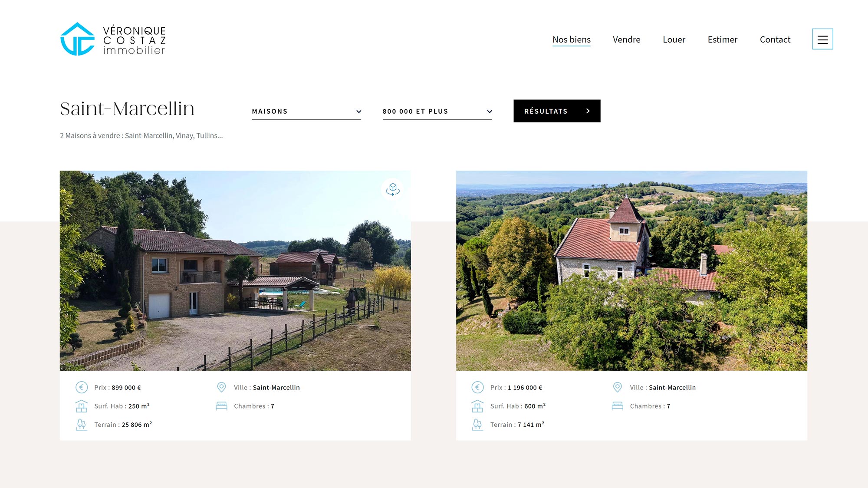Viewport: 868px width, 488px height.
Task: Click the chevron arrow on the Maisons selector
Action: click(x=358, y=112)
